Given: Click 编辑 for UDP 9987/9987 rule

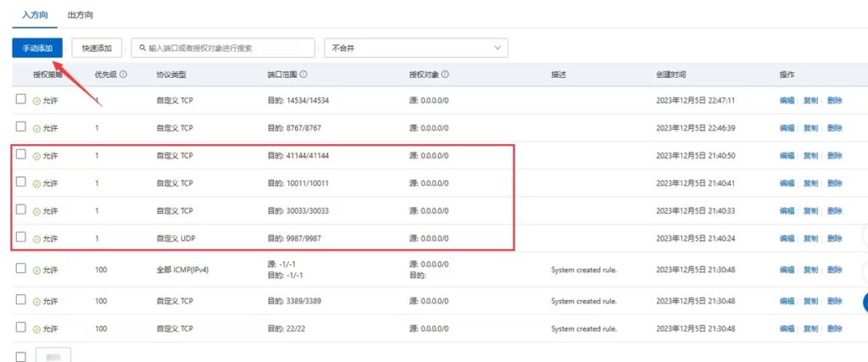Looking at the screenshot, I should pyautogui.click(x=787, y=238).
